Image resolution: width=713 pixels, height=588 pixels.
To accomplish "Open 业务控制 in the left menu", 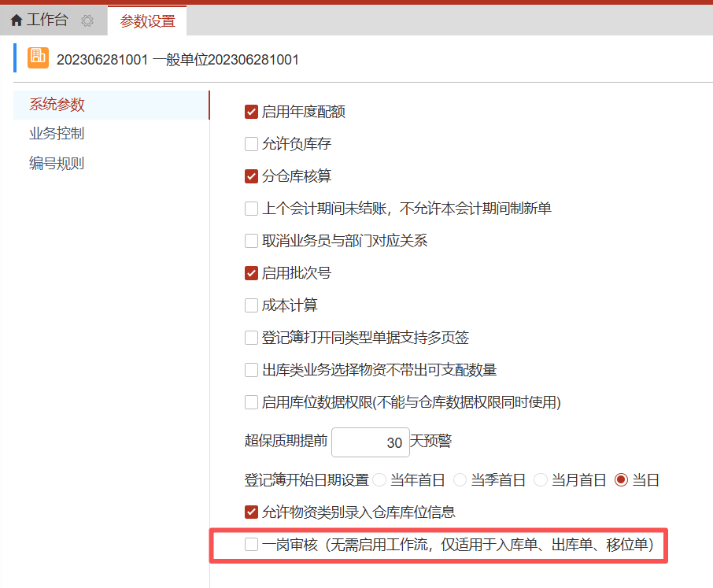I will (x=57, y=134).
